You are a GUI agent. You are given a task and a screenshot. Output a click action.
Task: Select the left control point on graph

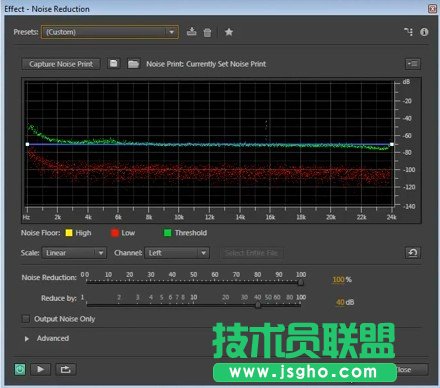pyautogui.click(x=27, y=144)
